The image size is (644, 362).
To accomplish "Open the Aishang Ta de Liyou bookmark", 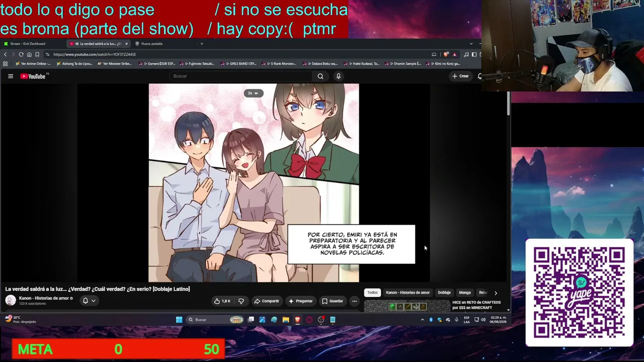I will (74, 64).
